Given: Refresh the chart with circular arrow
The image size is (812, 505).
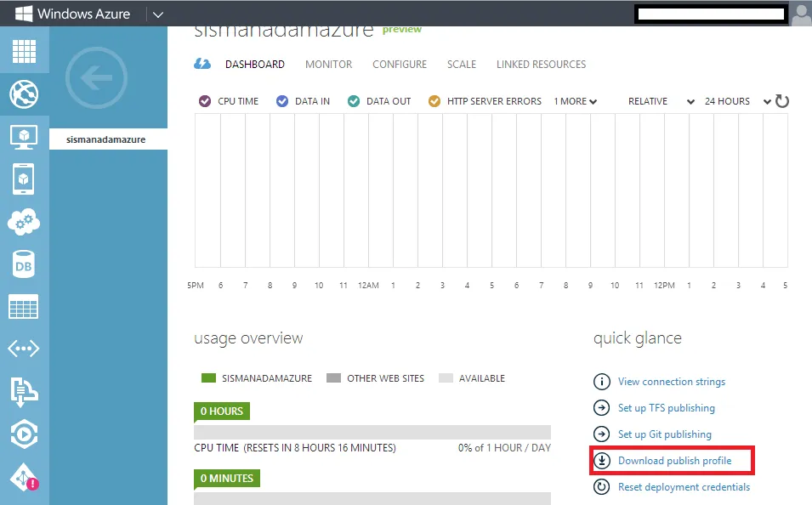Looking at the screenshot, I should point(782,101).
